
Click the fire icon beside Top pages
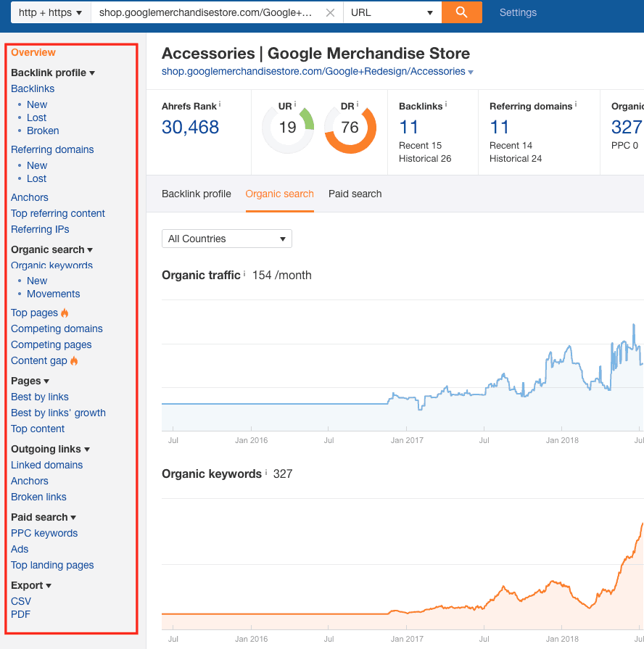pyautogui.click(x=65, y=313)
